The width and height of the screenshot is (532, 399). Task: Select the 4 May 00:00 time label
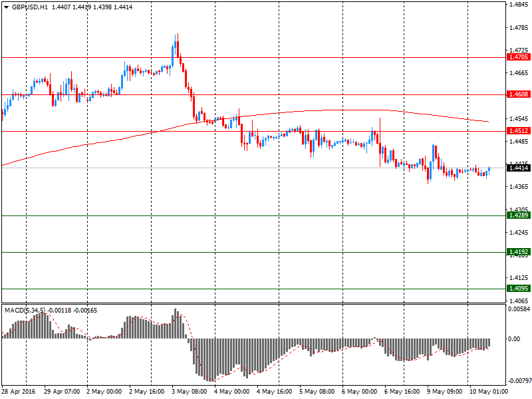[x=231, y=392]
